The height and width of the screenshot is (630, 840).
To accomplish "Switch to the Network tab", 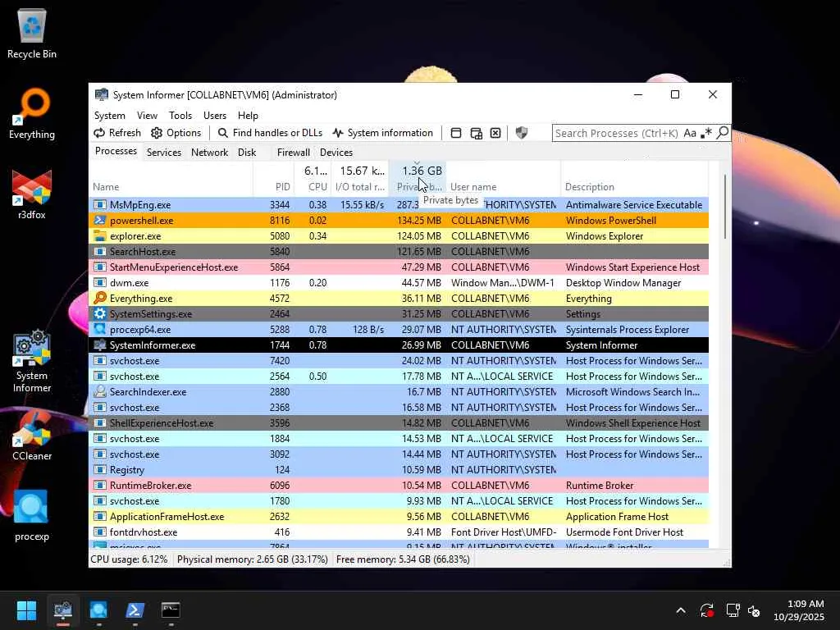I will (209, 152).
